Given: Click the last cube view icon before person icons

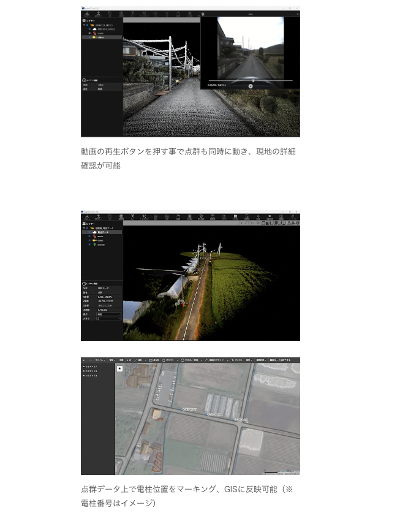Looking at the screenshot, I should (284, 223).
